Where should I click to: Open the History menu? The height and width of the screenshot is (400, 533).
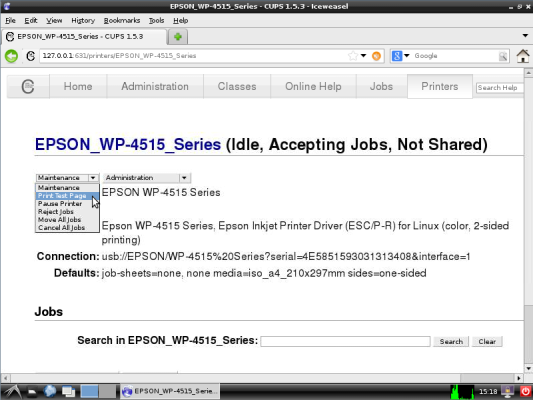(x=83, y=21)
